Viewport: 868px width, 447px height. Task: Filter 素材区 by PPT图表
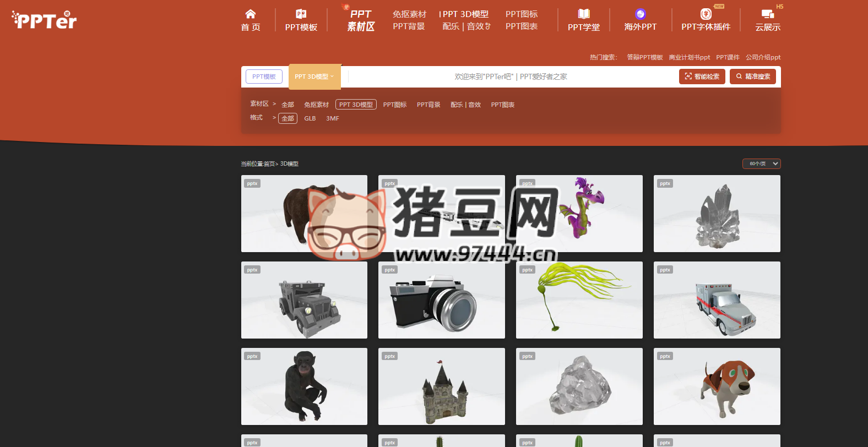(503, 105)
